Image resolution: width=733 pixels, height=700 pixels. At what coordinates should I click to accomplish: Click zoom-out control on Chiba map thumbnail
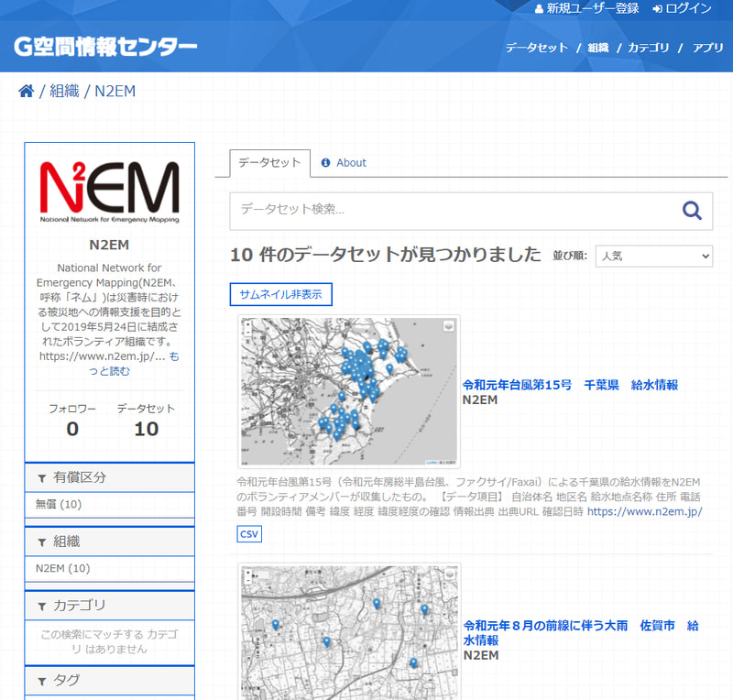point(247,332)
